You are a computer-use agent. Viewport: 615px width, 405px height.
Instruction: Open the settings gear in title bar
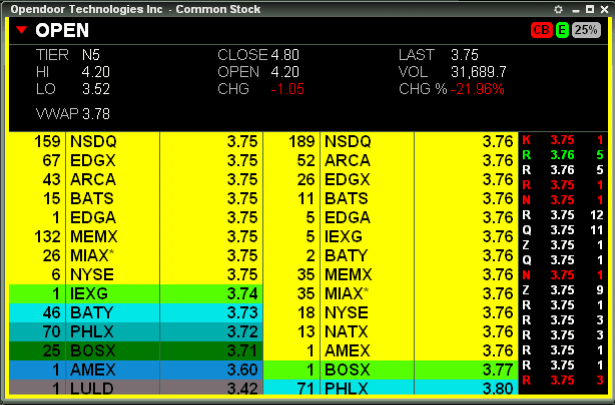coord(559,9)
